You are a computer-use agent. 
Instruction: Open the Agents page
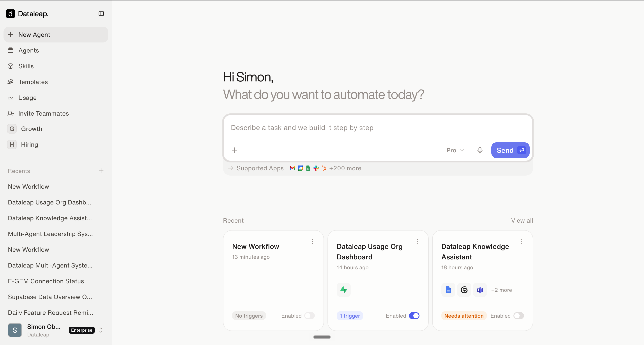click(x=56, y=50)
